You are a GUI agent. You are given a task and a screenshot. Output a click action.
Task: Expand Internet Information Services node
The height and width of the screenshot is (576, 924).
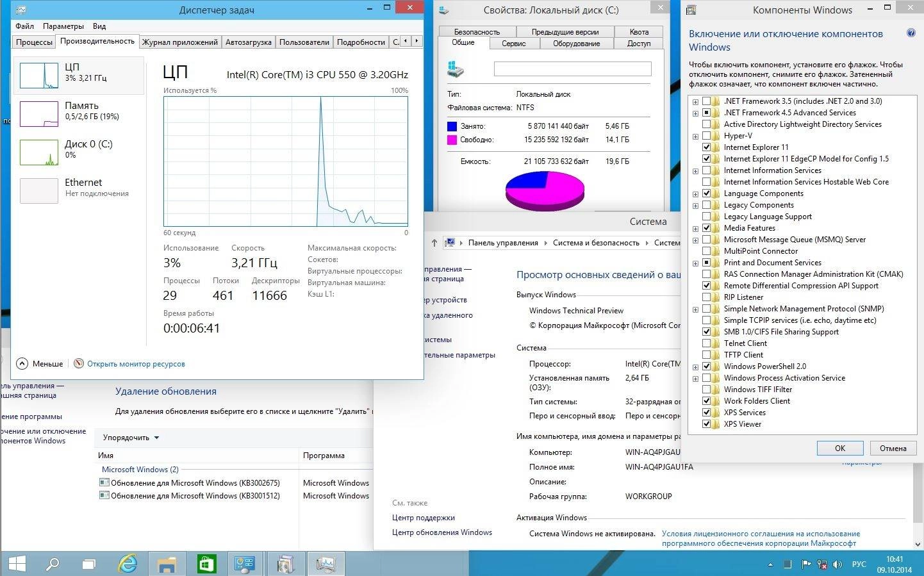(x=695, y=171)
